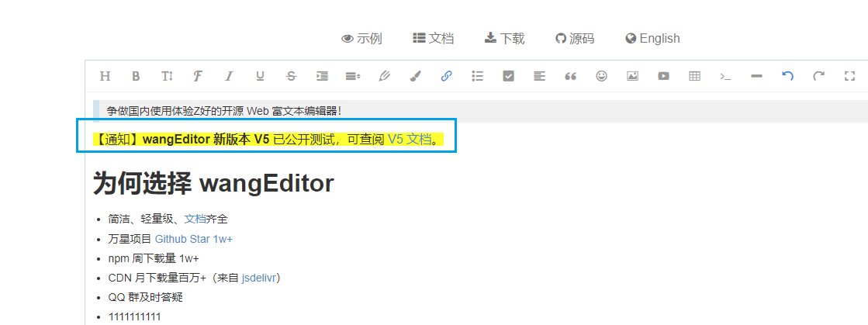Open the text color picker tool
Viewport: 868px width, 325px height.
(x=384, y=77)
